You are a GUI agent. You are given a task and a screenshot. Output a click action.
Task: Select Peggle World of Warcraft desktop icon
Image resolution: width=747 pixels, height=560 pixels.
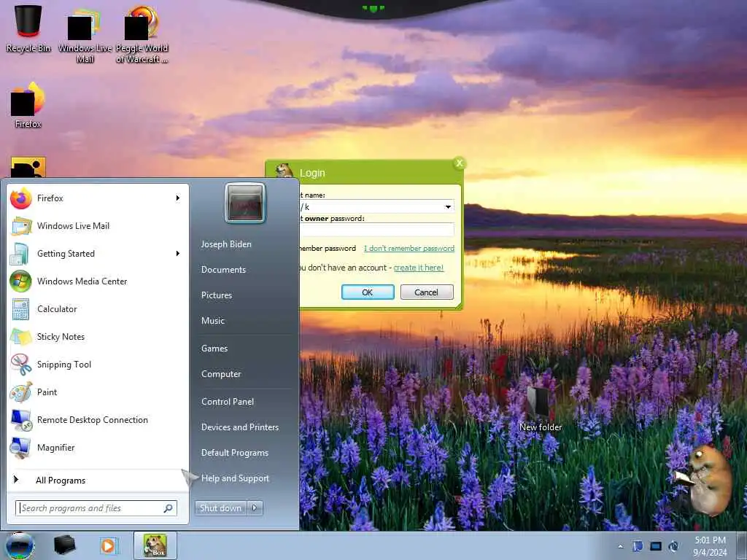pos(142,34)
